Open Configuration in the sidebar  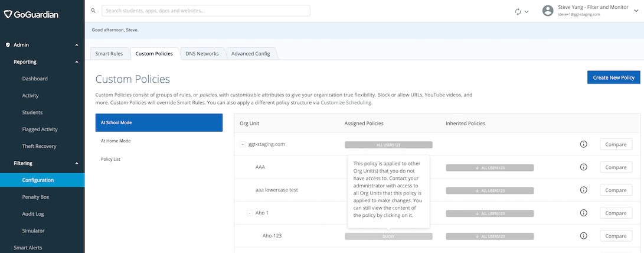point(43,180)
